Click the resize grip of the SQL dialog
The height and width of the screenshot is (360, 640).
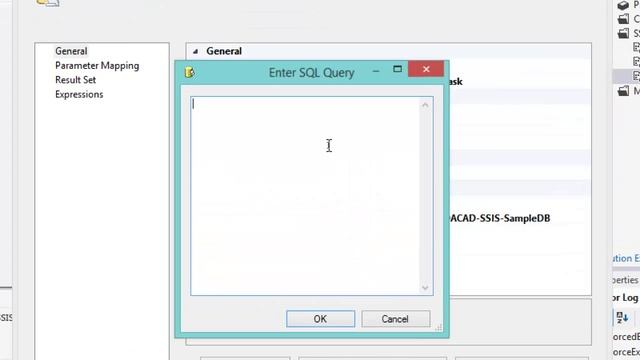point(438,327)
